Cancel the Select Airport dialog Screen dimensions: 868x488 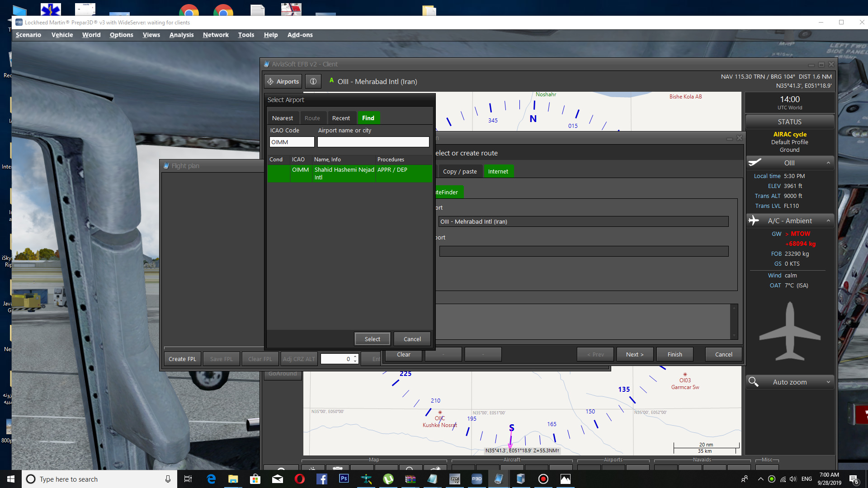pos(412,339)
